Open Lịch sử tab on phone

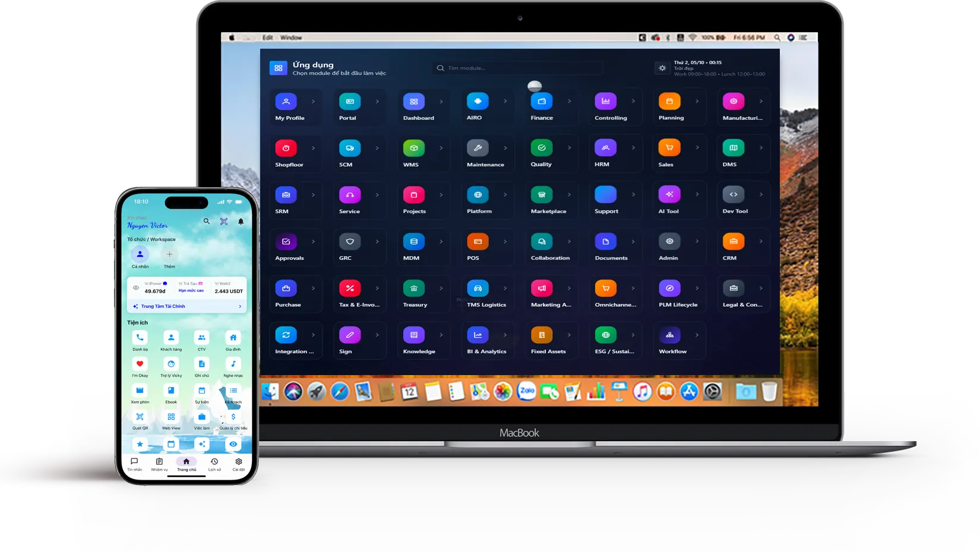[214, 464]
